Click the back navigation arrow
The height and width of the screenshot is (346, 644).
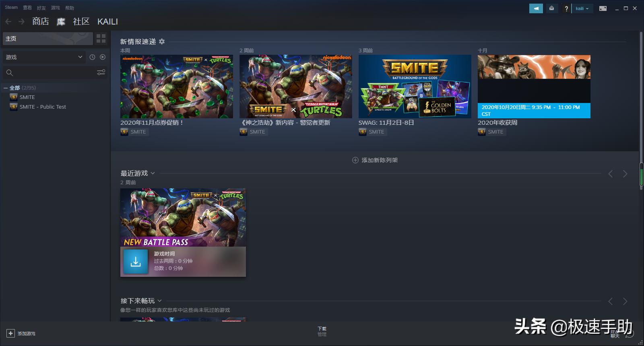[8, 21]
